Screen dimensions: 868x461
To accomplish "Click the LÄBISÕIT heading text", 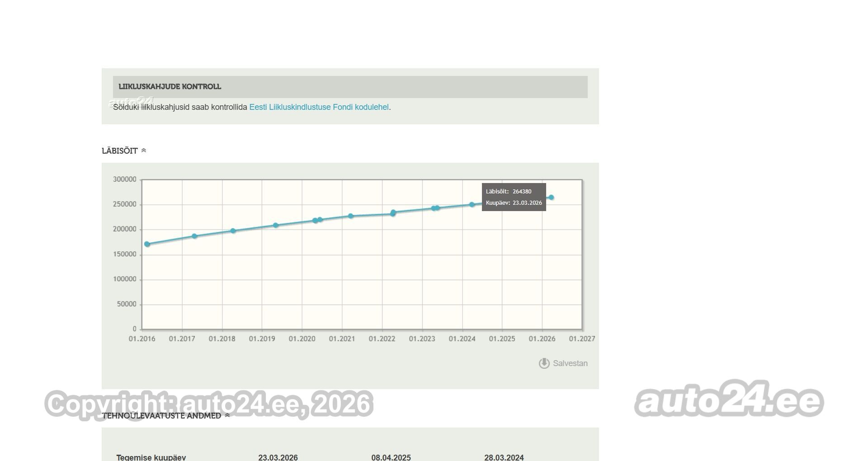I will tap(120, 151).
